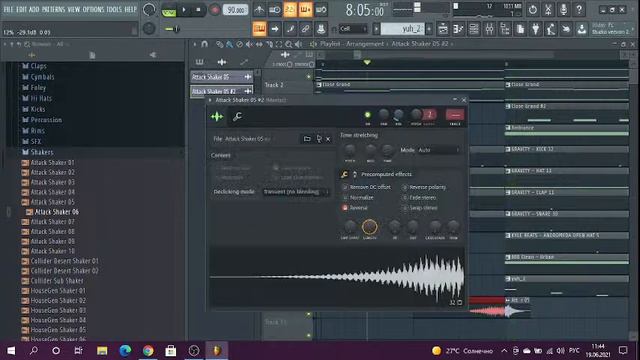This screenshot has height=360, width=640.
Task: Open the Piano roll view icon
Action: coord(458,29)
